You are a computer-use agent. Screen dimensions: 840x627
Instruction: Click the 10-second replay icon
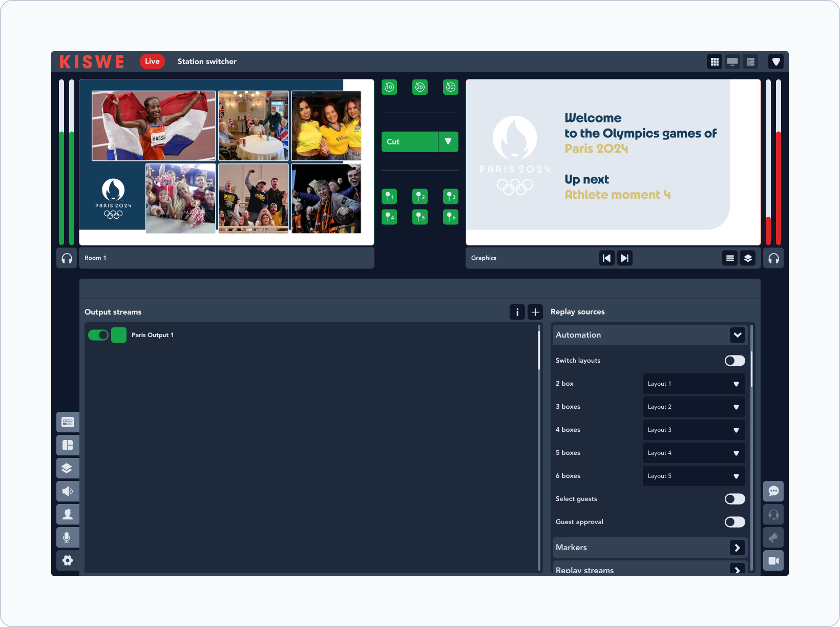(x=389, y=87)
